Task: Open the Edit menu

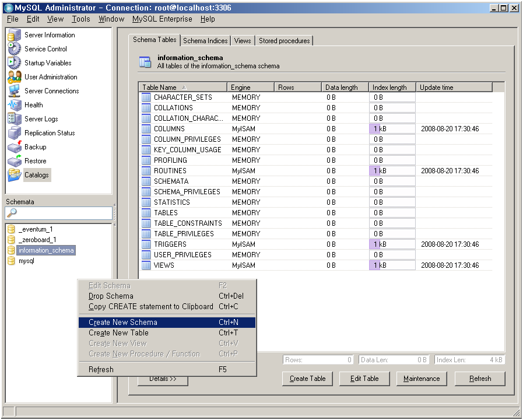Action: coord(33,19)
